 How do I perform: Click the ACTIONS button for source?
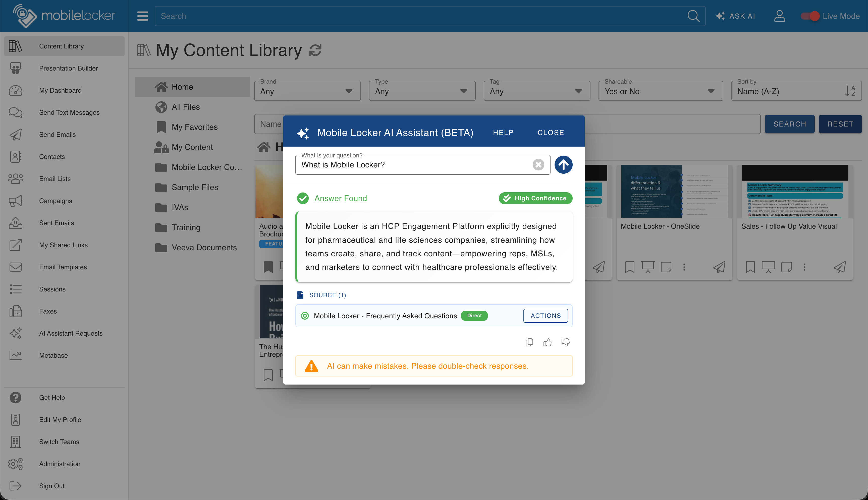(545, 316)
